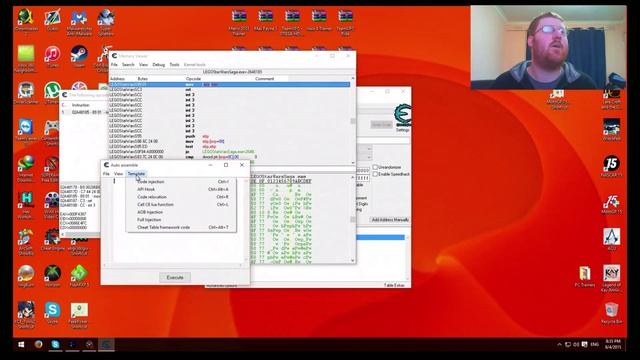Open File menu in Memory Viewer
Screen dimensions: 640x360
tap(114, 65)
